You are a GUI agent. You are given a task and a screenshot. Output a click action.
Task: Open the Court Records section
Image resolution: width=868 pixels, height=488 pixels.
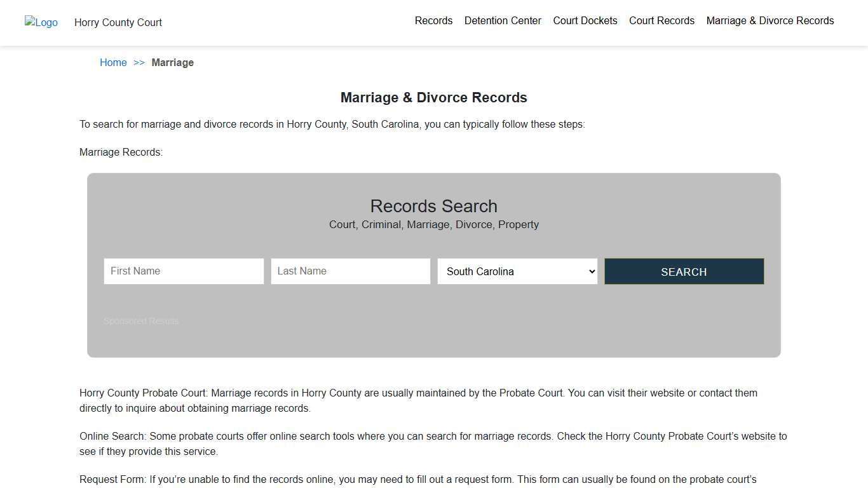click(x=661, y=20)
